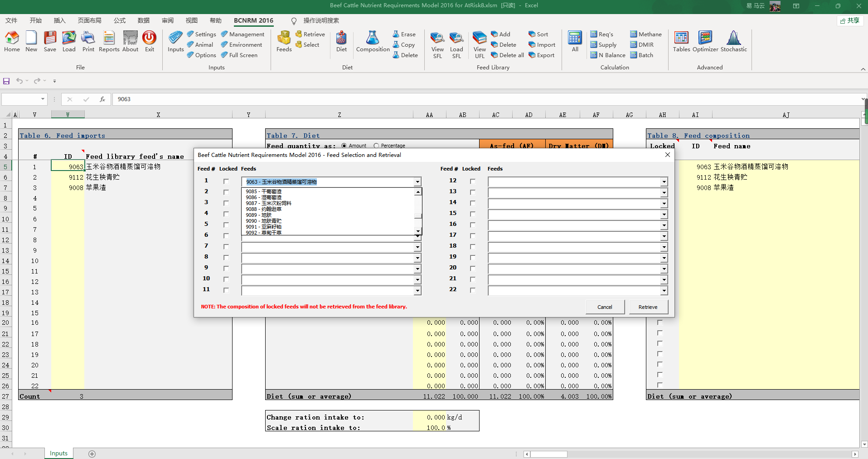Viewport: 868px width, 459px height.
Task: Add new sheet with plus icon
Action: pyautogui.click(x=92, y=454)
